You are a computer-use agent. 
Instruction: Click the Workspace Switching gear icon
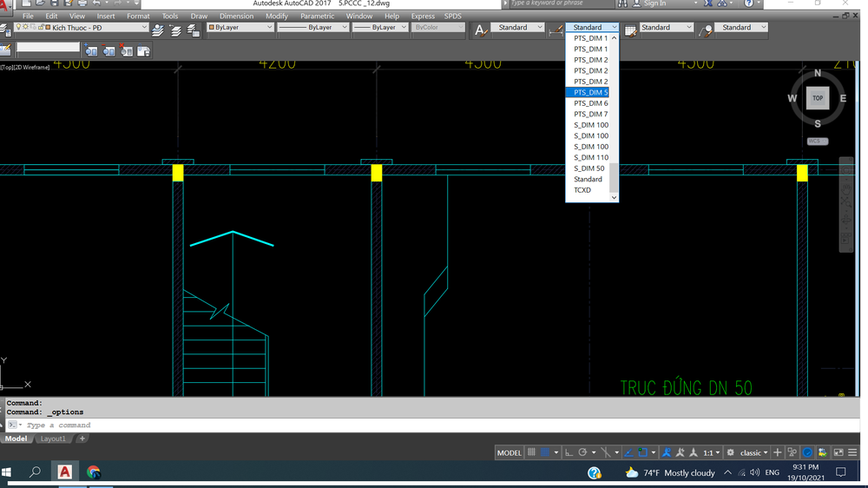point(730,452)
